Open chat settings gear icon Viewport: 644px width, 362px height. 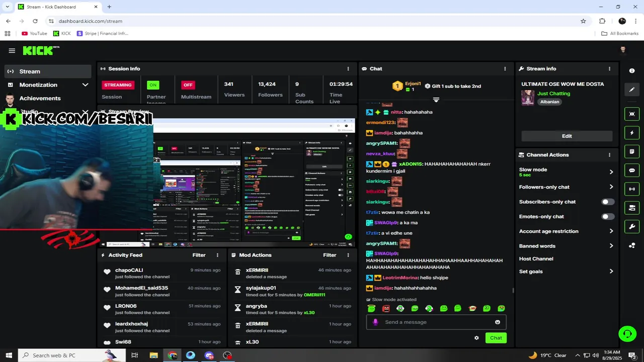(x=476, y=338)
